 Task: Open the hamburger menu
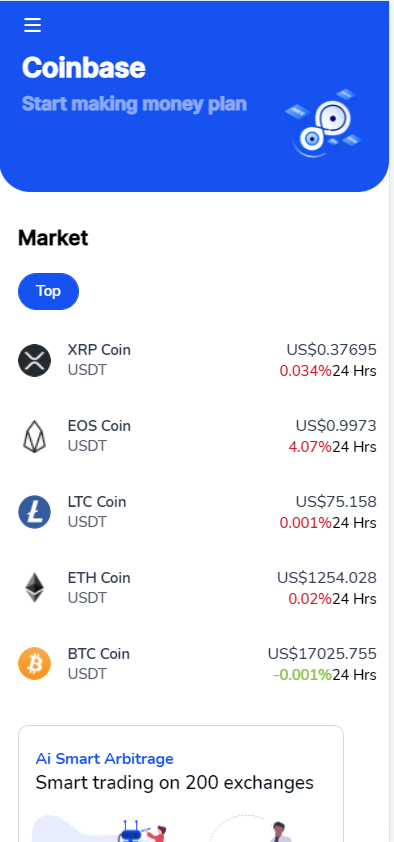coord(32,25)
